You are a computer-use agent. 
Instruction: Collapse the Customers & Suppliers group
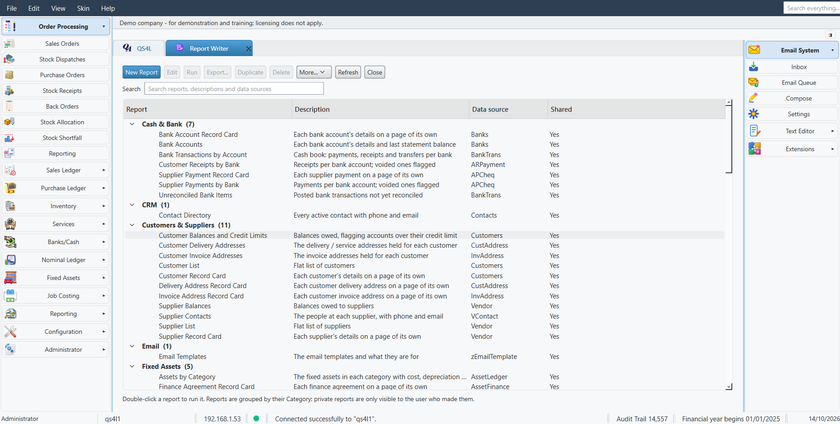[x=132, y=225]
